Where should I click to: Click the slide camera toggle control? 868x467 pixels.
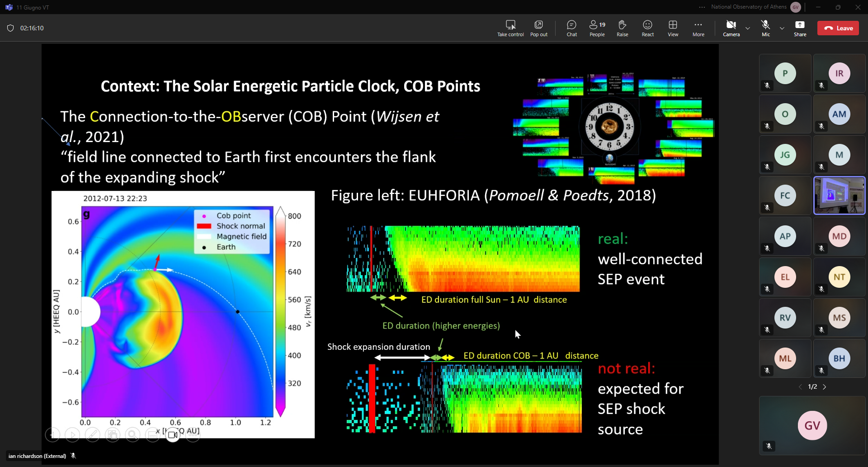tap(173, 435)
